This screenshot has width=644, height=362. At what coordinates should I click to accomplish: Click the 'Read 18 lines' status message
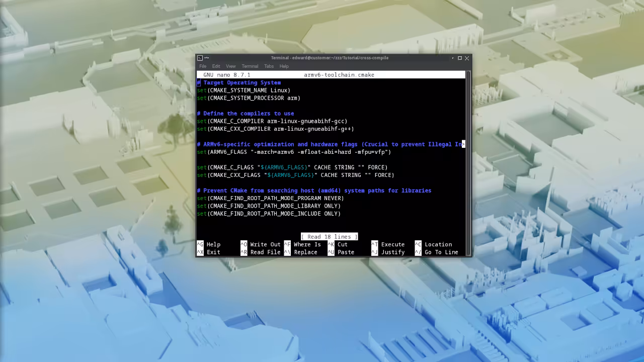click(x=329, y=237)
